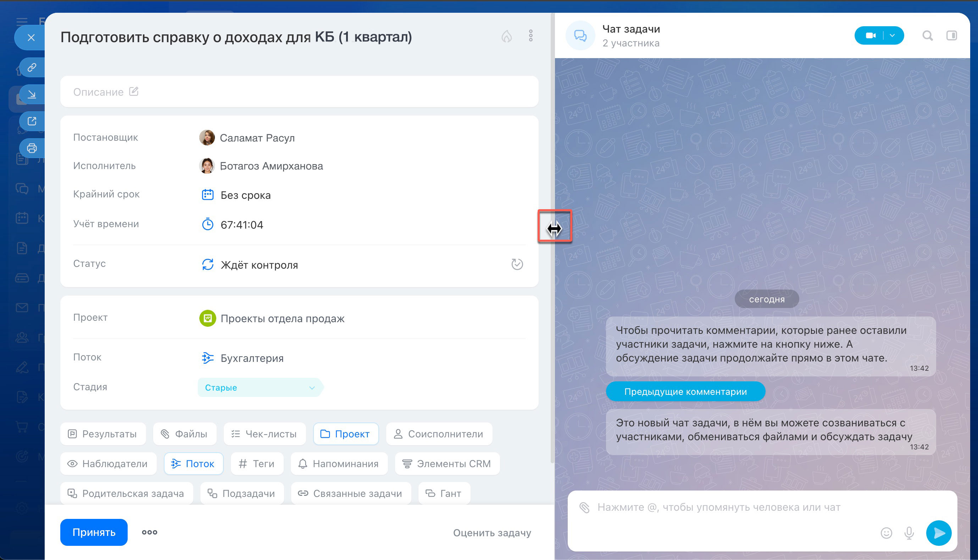Open the three-dot task menu
978x560 pixels.
(530, 36)
